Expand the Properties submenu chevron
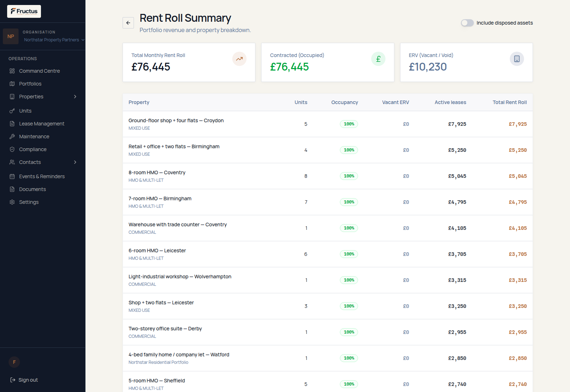 coord(75,97)
